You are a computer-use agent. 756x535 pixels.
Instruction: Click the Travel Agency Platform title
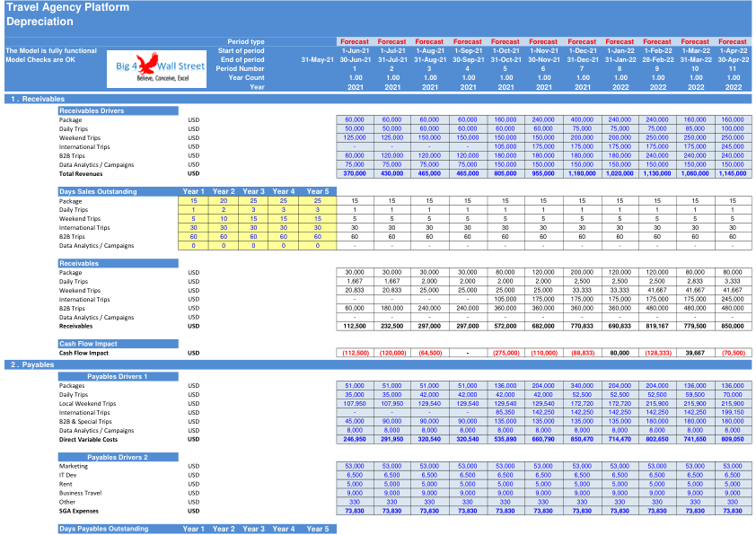point(67,7)
